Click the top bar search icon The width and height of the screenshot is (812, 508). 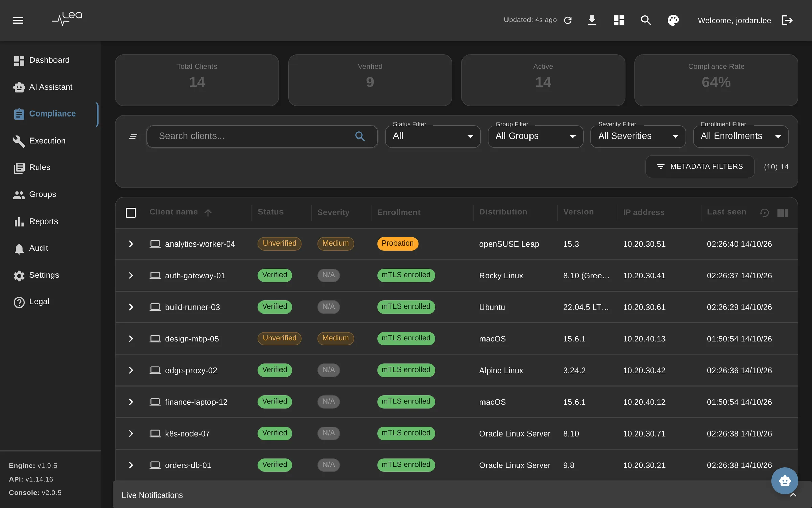click(646, 20)
